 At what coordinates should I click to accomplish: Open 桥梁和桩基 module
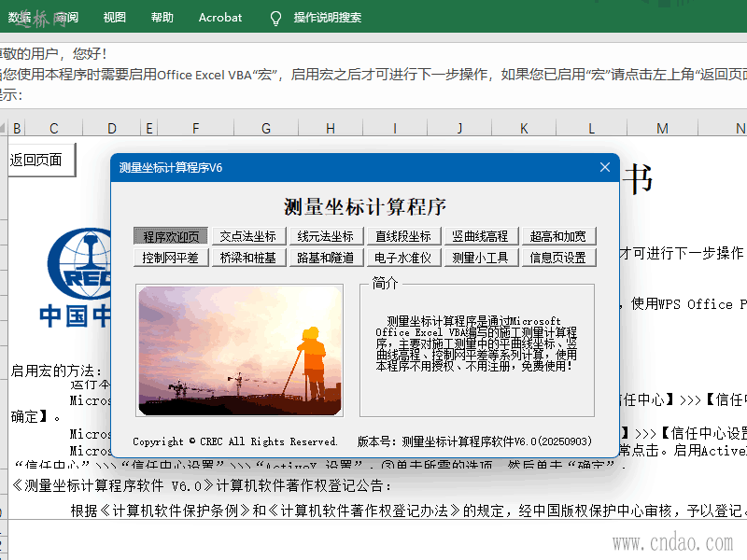click(248, 258)
